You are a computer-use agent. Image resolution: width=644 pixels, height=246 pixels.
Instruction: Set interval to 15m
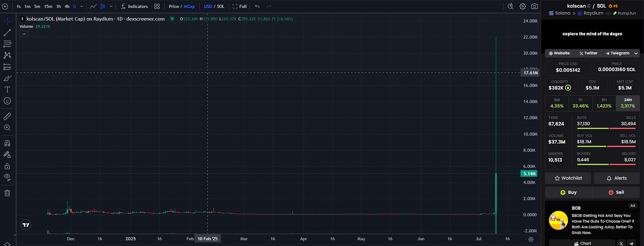(48, 7)
